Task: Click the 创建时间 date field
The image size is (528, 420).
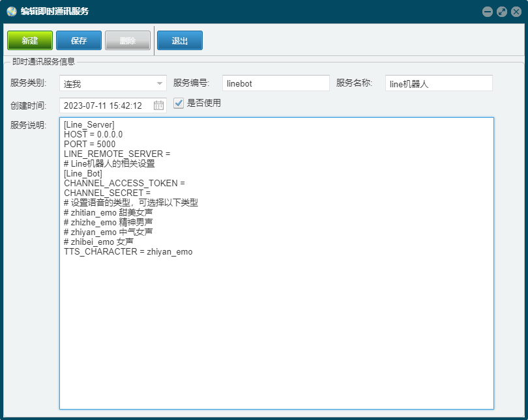Action: [x=113, y=105]
